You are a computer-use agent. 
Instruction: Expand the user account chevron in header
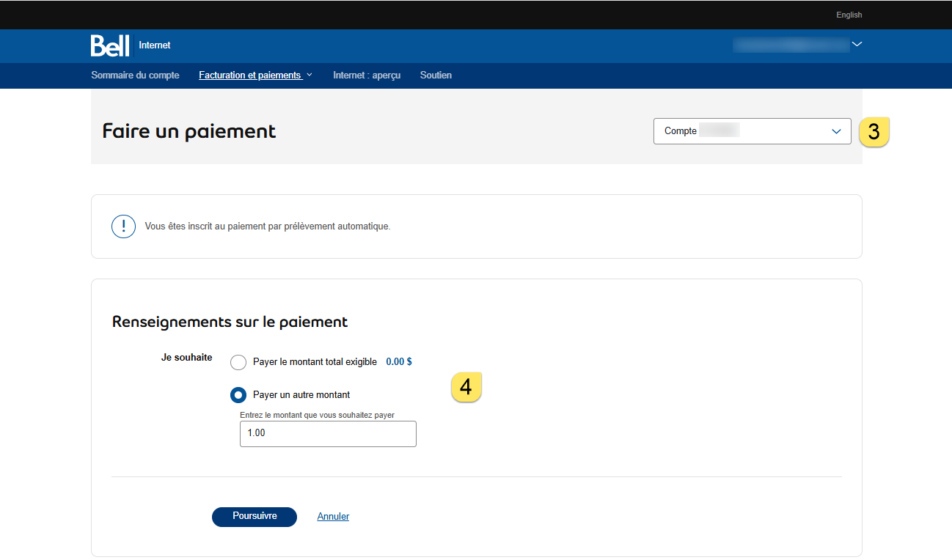(x=857, y=45)
